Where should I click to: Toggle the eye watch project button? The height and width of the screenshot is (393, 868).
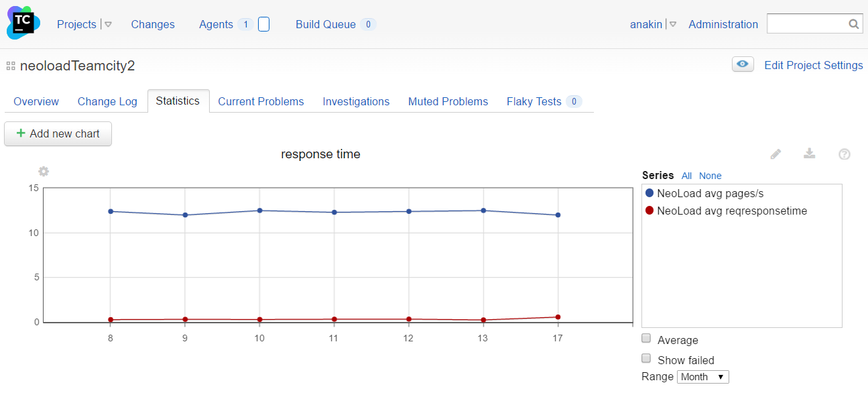click(743, 64)
